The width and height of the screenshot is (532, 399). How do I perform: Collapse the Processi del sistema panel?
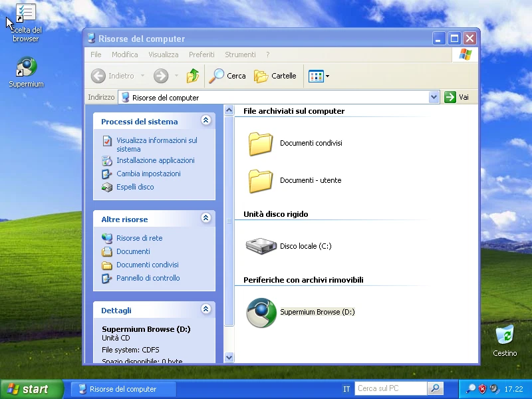click(206, 121)
